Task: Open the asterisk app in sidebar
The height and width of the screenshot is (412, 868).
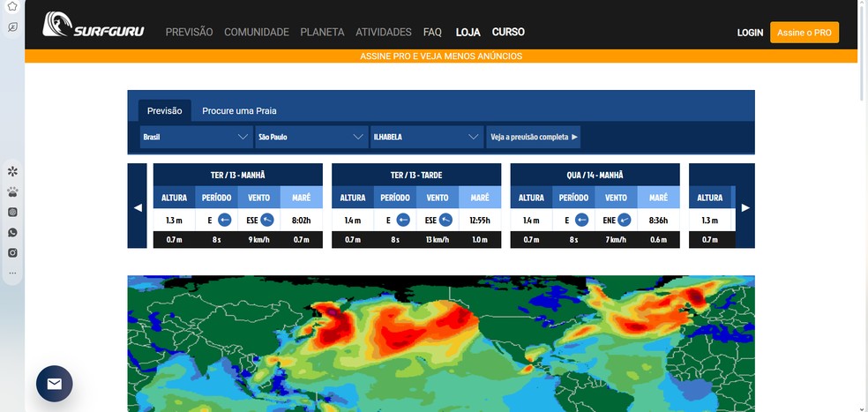Action: pyautogui.click(x=12, y=171)
